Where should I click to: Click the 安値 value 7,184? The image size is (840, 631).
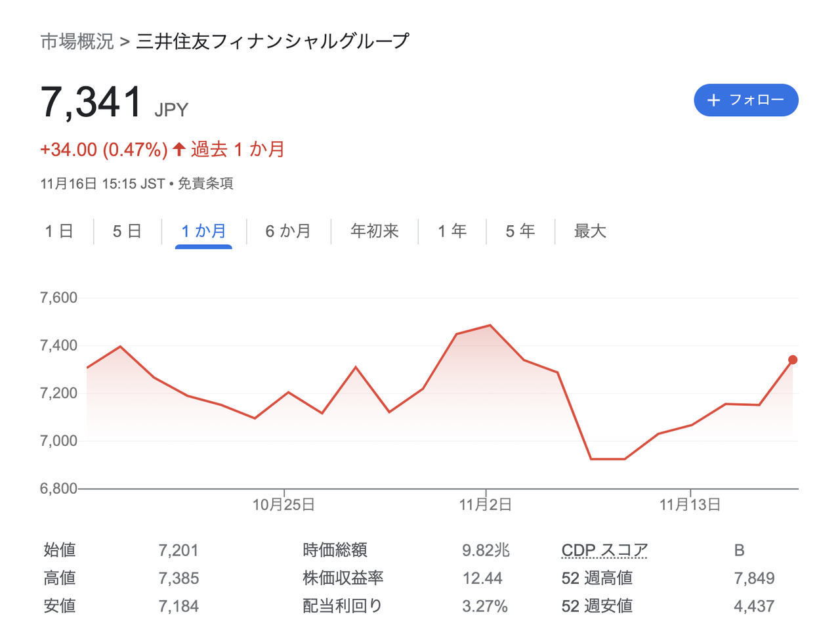pyautogui.click(x=178, y=606)
